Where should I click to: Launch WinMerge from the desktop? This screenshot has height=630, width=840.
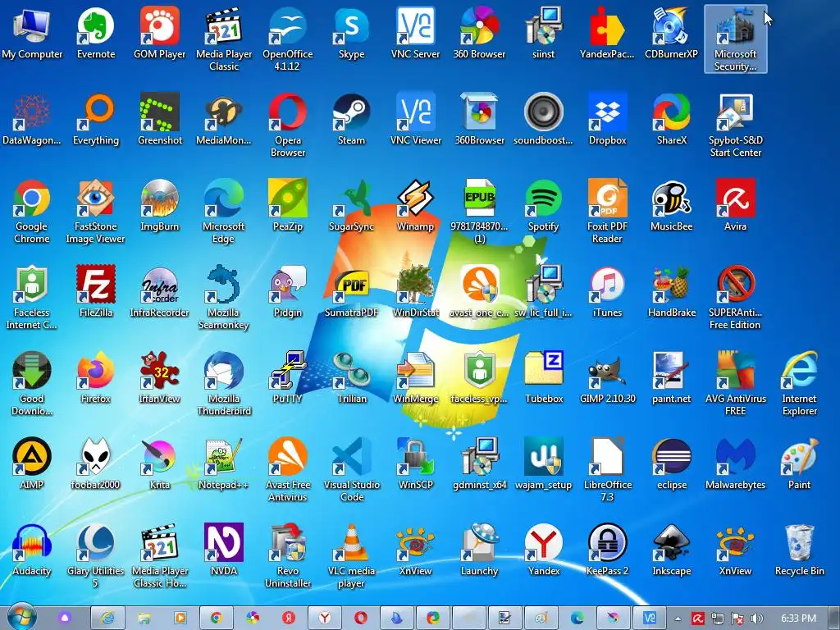tap(415, 378)
